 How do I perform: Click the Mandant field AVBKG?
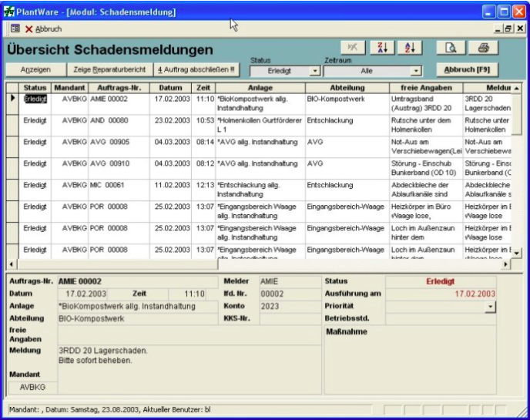(x=33, y=387)
